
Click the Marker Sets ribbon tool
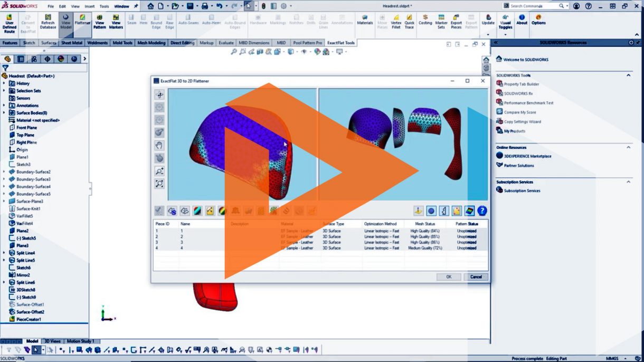pos(441,22)
